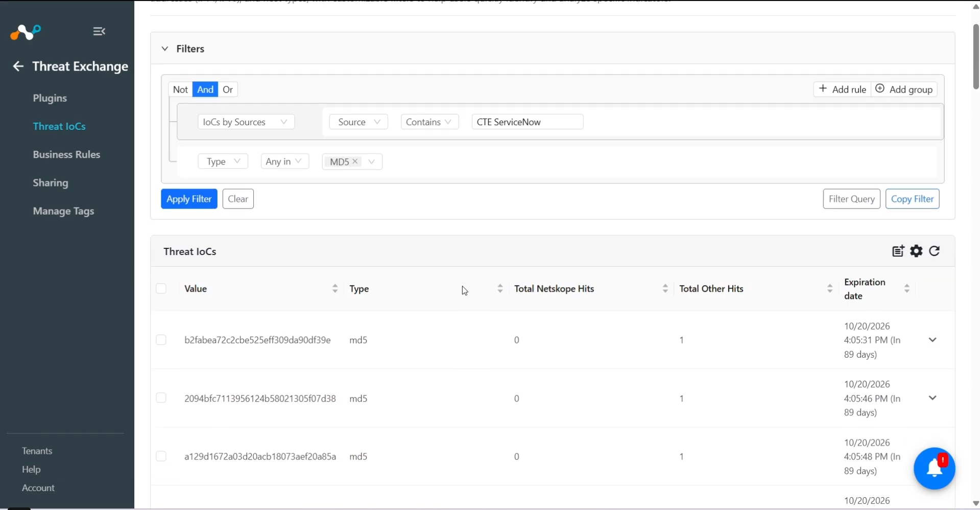980x510 pixels.
Task: Sort by Type column
Action: 500,289
